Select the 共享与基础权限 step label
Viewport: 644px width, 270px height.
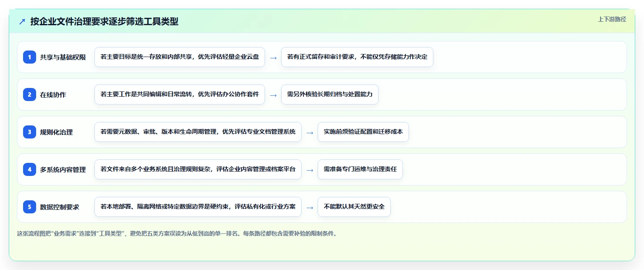click(x=63, y=57)
